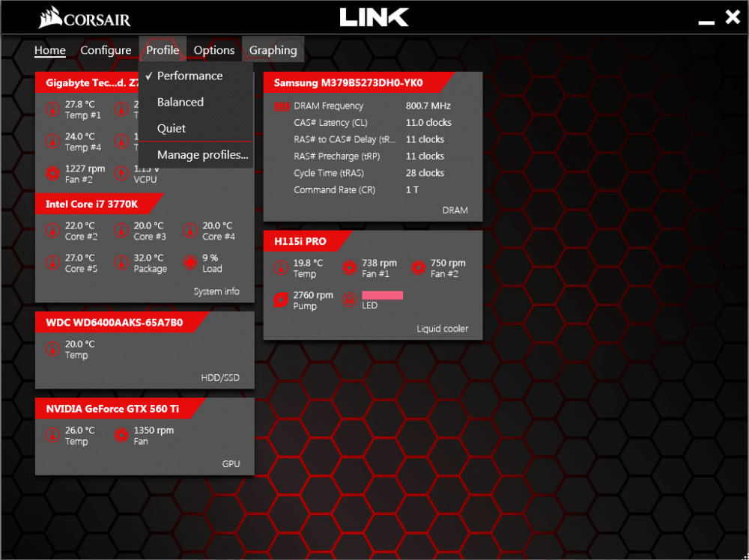Click the H115i PRO Fan #2 icon

(x=418, y=268)
